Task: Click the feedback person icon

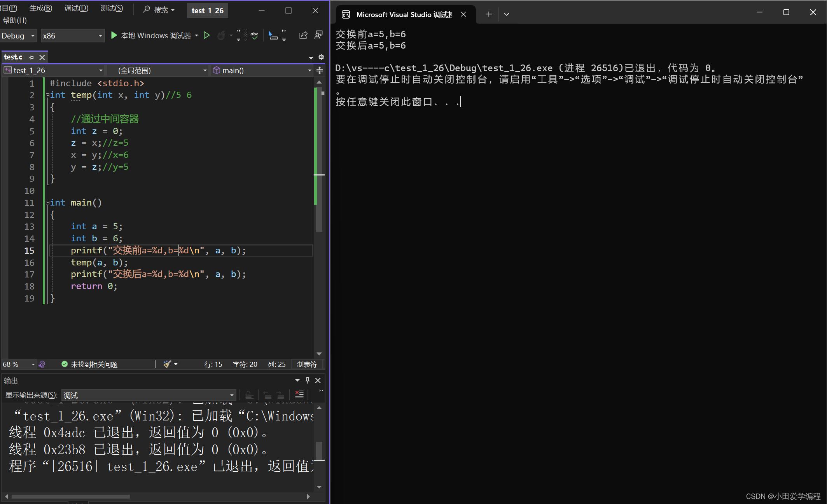Action: (318, 35)
